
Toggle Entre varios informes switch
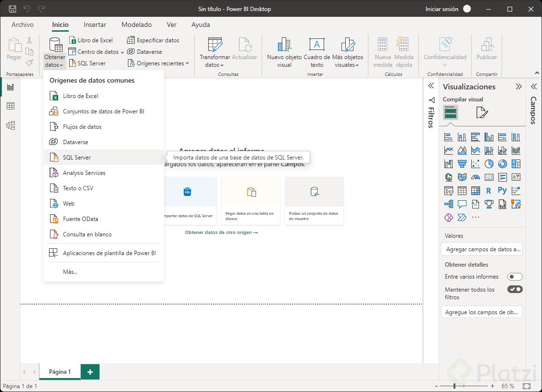tap(515, 277)
